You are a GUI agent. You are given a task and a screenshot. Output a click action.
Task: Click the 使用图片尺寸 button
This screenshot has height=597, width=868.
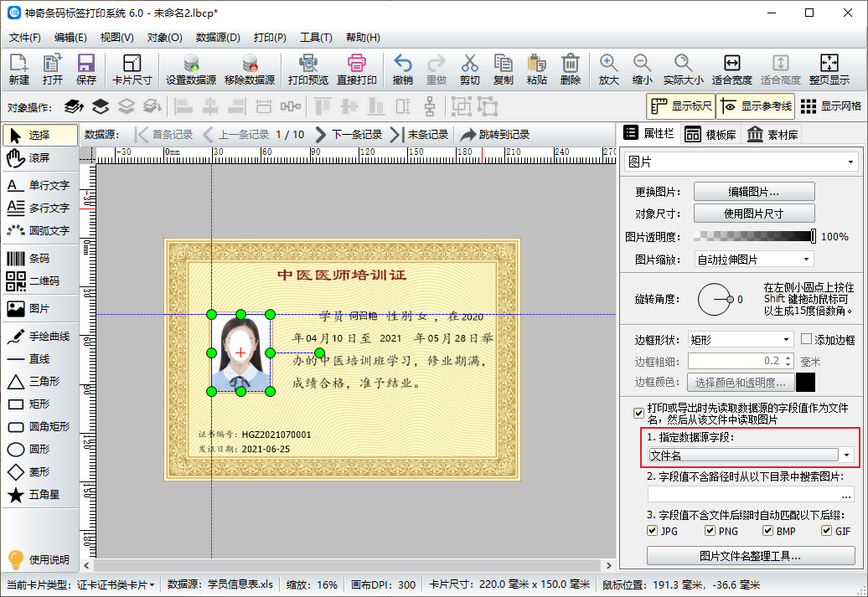pos(754,214)
